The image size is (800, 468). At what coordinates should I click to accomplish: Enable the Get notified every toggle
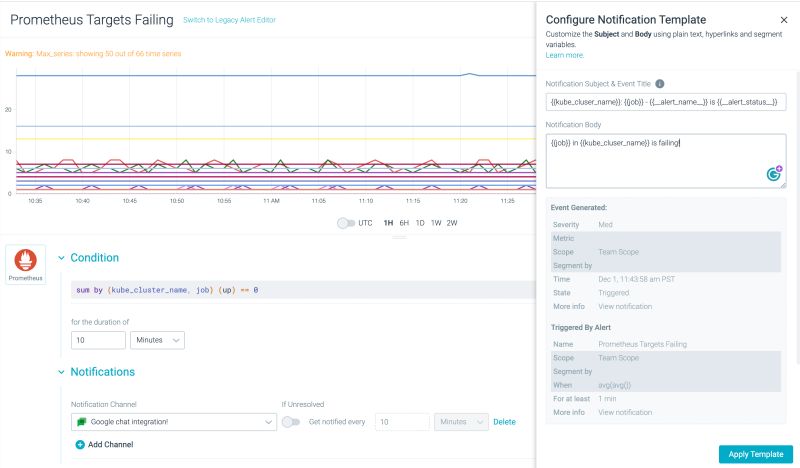click(291, 422)
